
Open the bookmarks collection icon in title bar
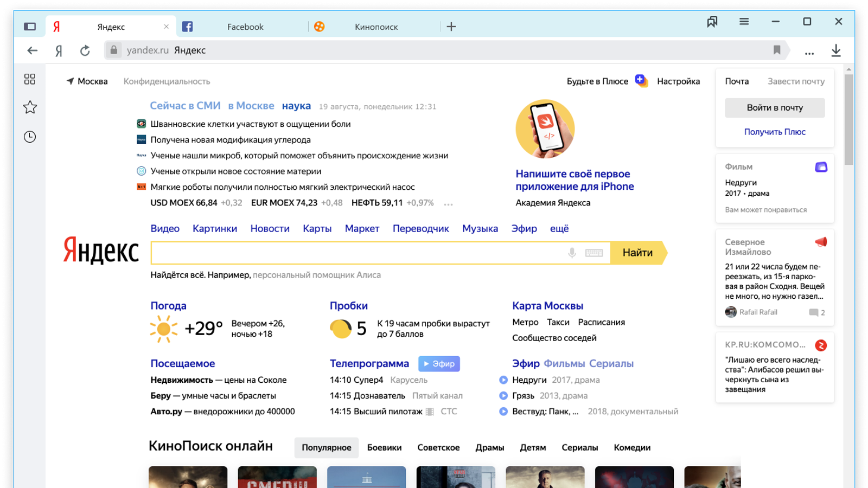(712, 22)
